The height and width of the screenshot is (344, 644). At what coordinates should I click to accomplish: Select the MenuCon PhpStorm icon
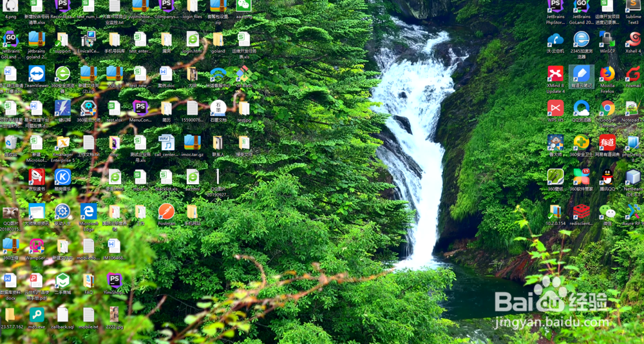[140, 108]
